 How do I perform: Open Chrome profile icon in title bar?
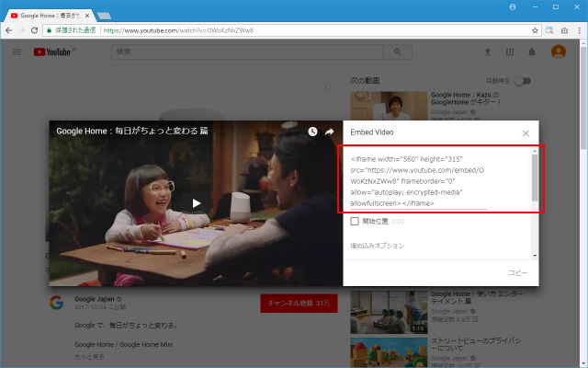513,6
